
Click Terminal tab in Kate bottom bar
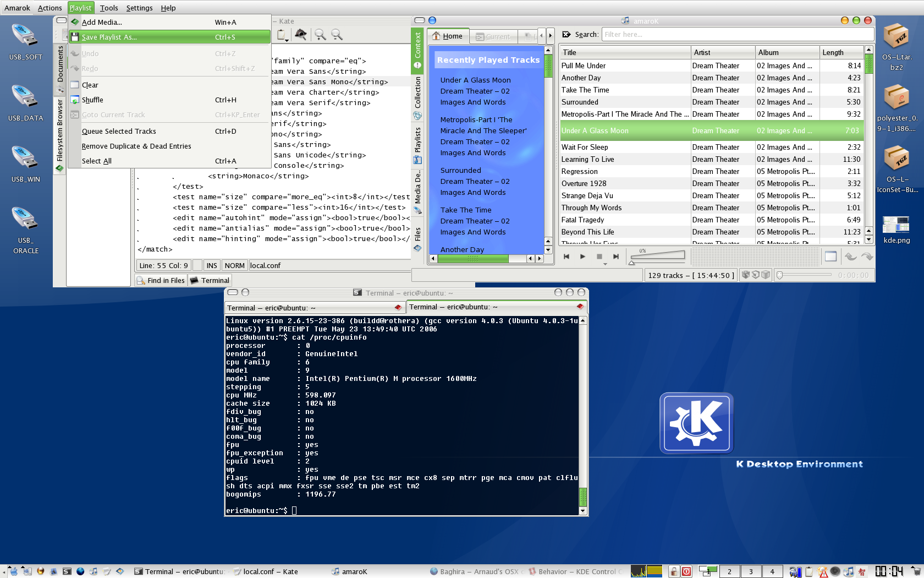210,280
